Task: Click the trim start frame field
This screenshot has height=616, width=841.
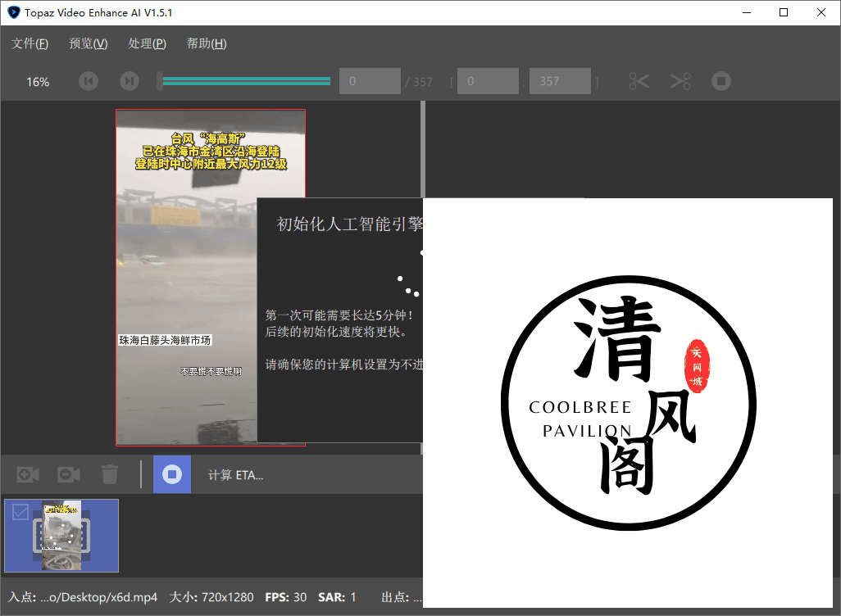Action: pos(488,81)
